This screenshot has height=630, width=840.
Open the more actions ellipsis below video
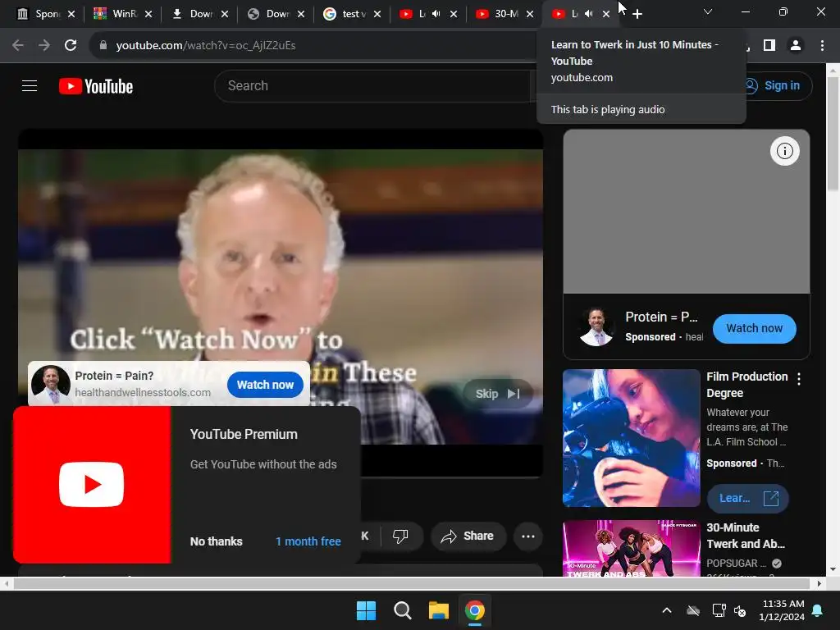(527, 536)
